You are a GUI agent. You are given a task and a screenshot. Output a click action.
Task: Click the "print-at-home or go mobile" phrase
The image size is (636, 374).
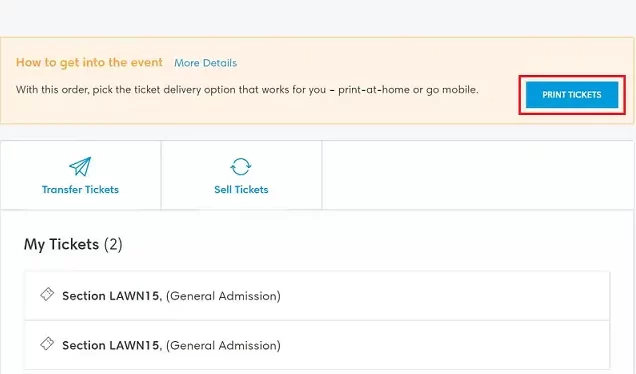(408, 90)
